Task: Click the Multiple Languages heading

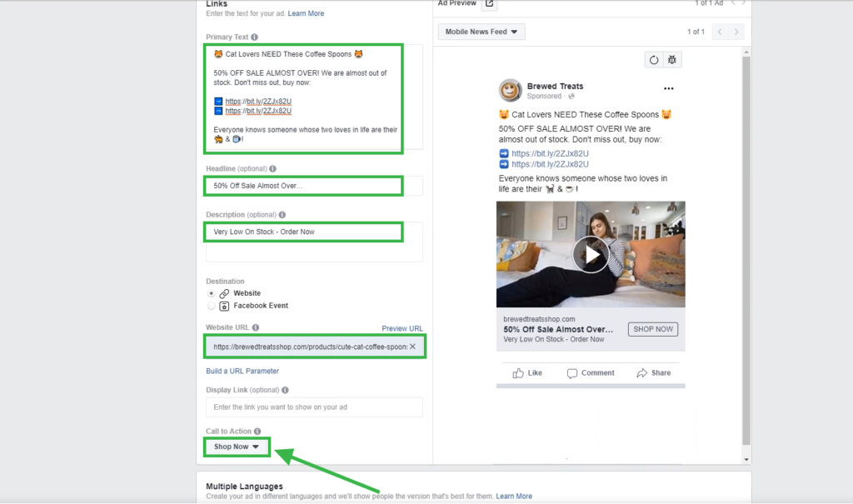Action: (x=244, y=486)
